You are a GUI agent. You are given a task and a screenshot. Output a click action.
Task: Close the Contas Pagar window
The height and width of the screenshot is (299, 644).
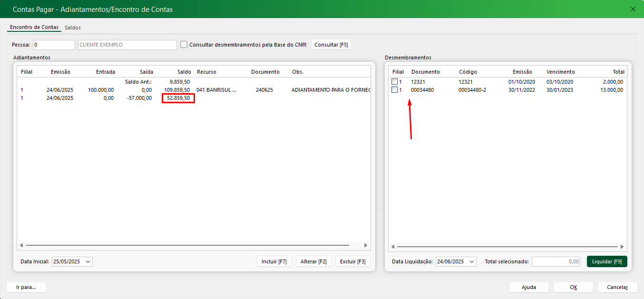(x=633, y=9)
